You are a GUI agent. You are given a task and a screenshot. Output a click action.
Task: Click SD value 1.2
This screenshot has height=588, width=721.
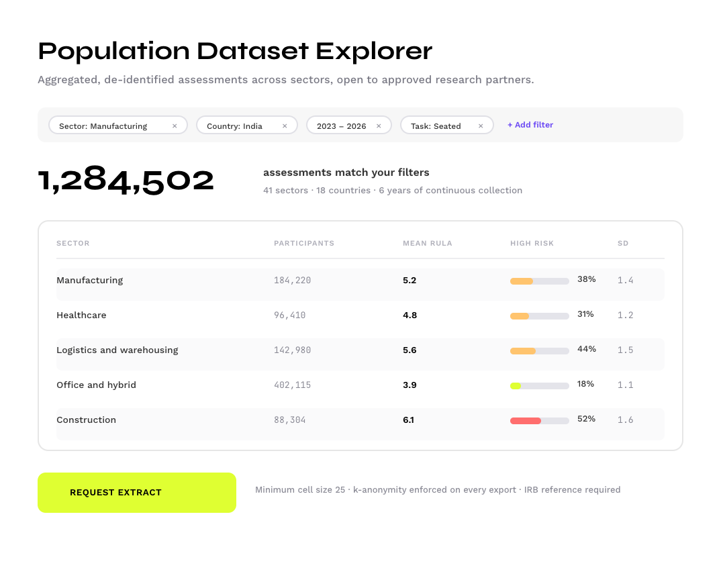point(626,315)
